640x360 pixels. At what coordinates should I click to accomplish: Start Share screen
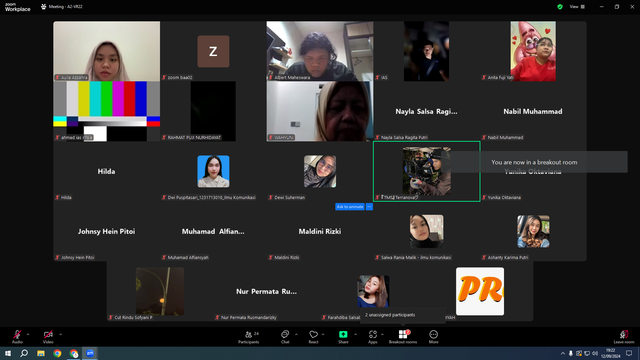[343, 337]
